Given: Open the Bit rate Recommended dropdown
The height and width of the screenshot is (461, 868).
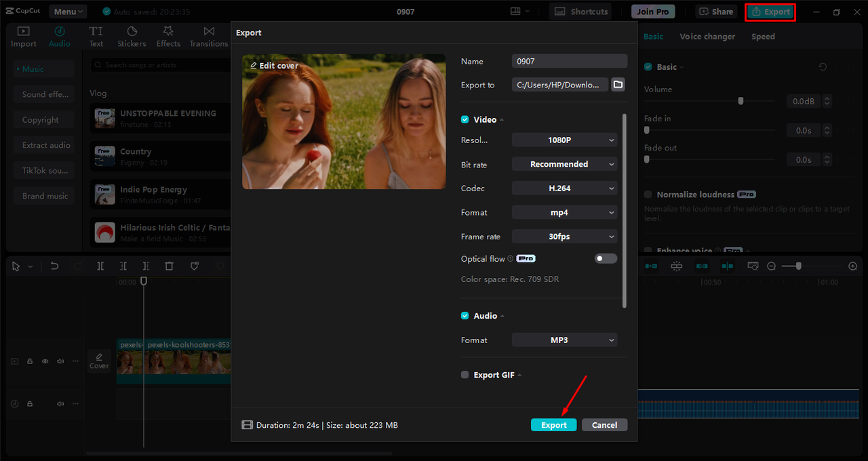Looking at the screenshot, I should click(x=564, y=164).
